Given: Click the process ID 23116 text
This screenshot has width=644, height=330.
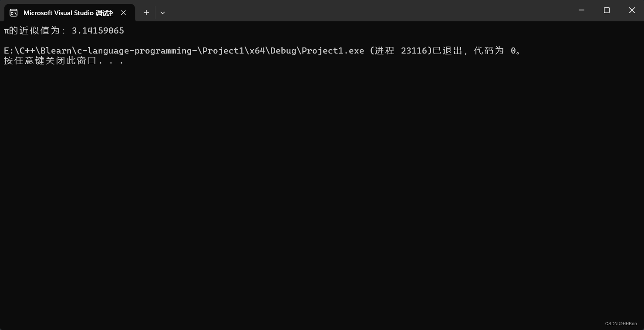Looking at the screenshot, I should [x=414, y=51].
